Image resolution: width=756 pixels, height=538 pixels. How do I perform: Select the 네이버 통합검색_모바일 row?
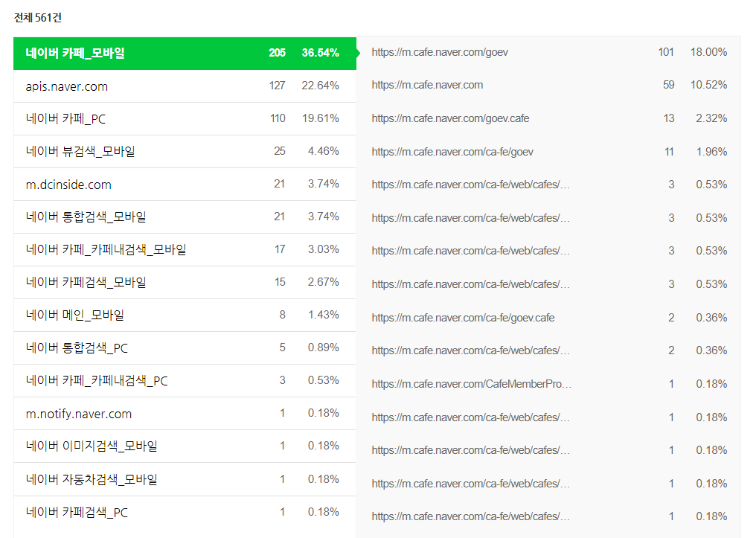coord(185,217)
